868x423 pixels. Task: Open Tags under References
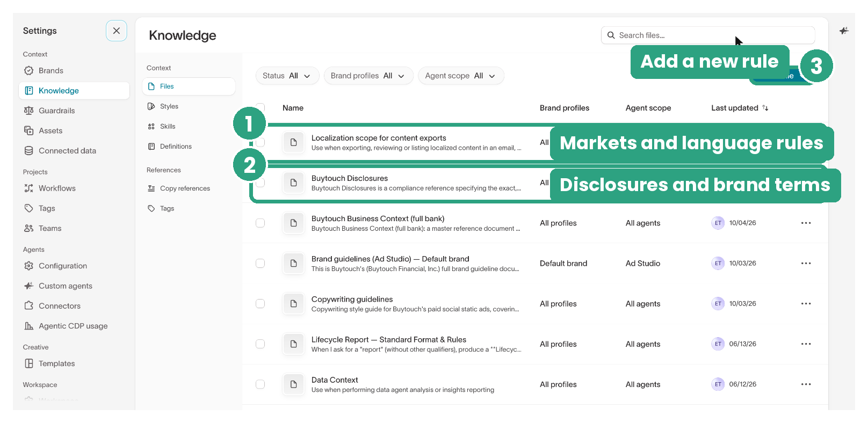pyautogui.click(x=189, y=208)
